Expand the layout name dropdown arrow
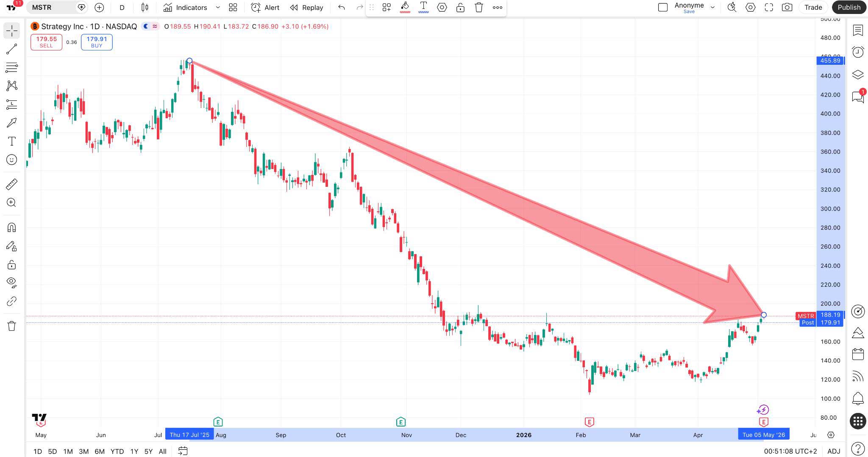The height and width of the screenshot is (457, 868). [x=712, y=7]
